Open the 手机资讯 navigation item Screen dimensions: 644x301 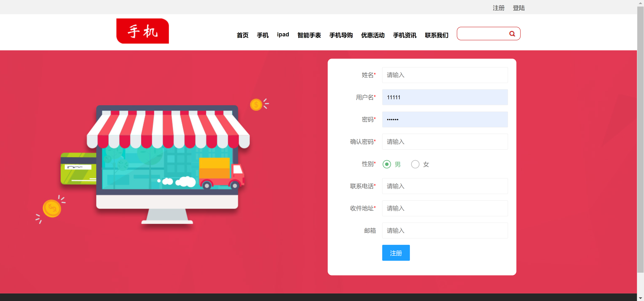(x=405, y=35)
